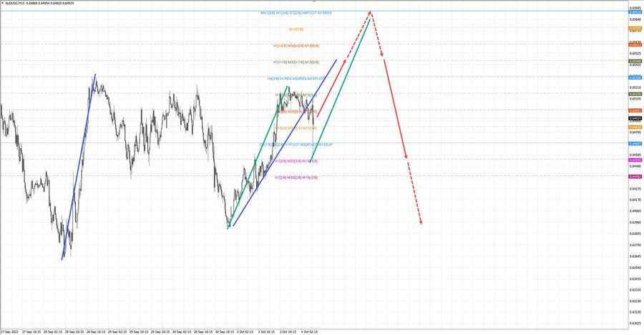This screenshot has height=335, width=644.
Task: Click the H1[+1/8] M30[+1/8] level label
Action: (296, 62)
